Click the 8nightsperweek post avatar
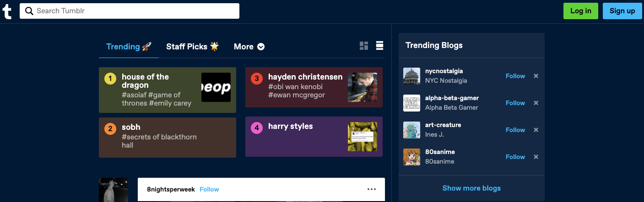Image resolution: width=644 pixels, height=202 pixels. (x=114, y=190)
